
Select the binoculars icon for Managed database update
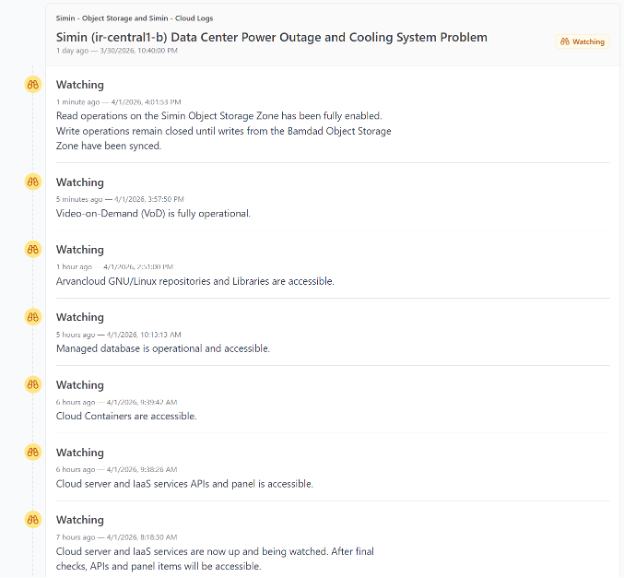click(32, 317)
